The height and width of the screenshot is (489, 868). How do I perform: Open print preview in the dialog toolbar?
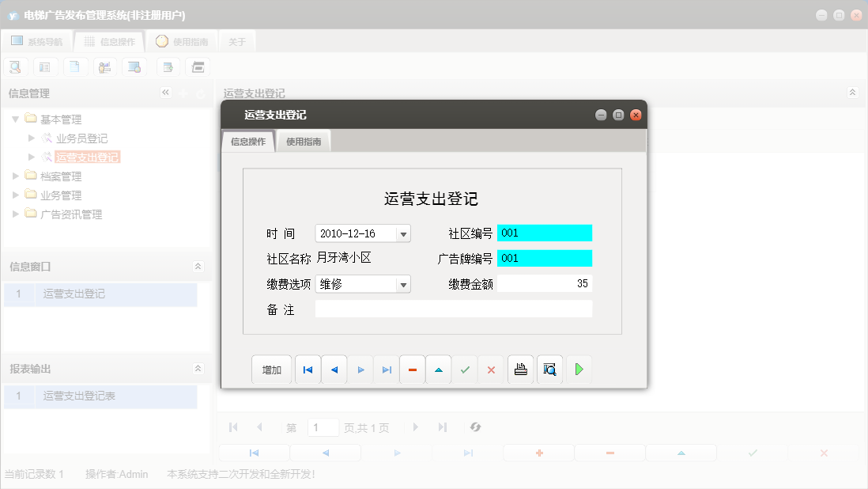click(549, 369)
